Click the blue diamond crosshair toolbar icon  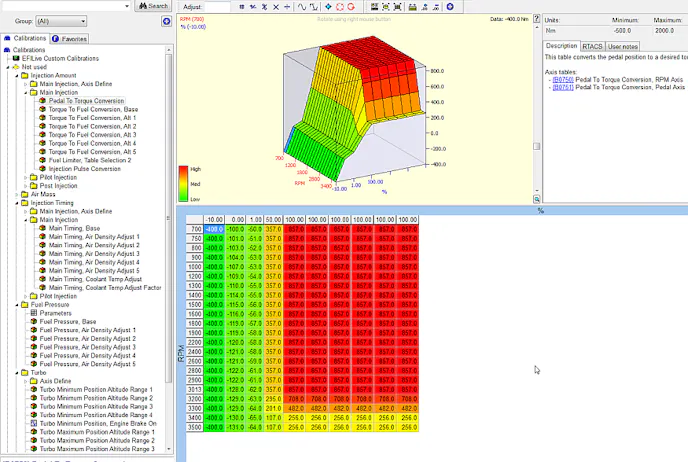click(327, 6)
